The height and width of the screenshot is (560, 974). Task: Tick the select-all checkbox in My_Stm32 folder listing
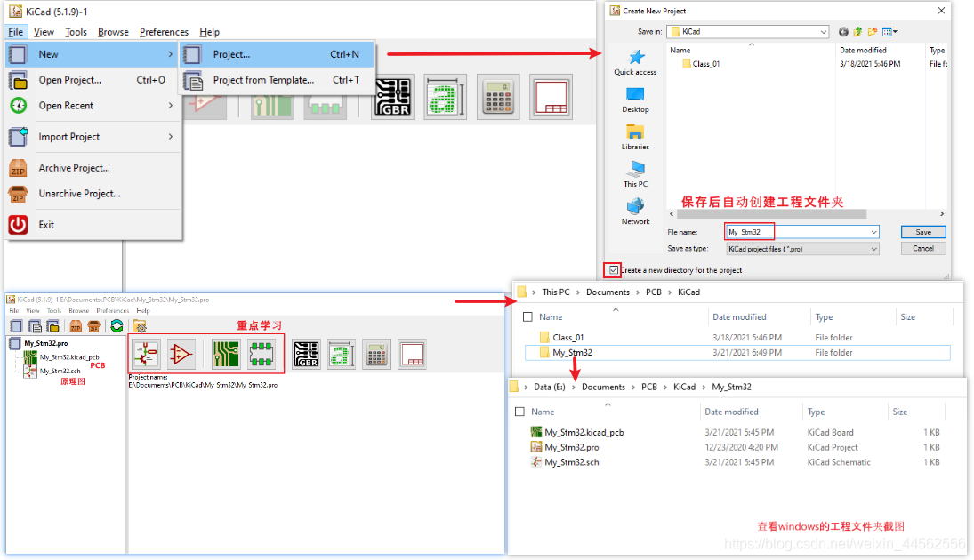pos(520,412)
